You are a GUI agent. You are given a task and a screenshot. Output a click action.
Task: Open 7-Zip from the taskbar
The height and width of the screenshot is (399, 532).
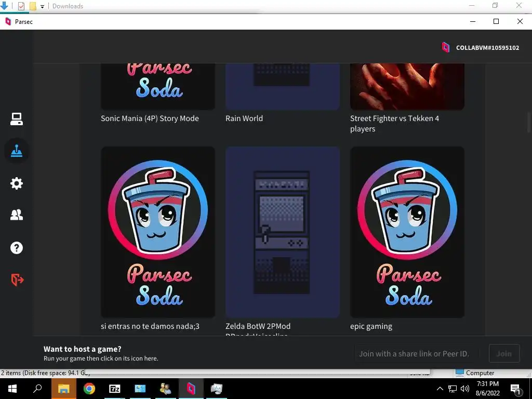(115, 389)
